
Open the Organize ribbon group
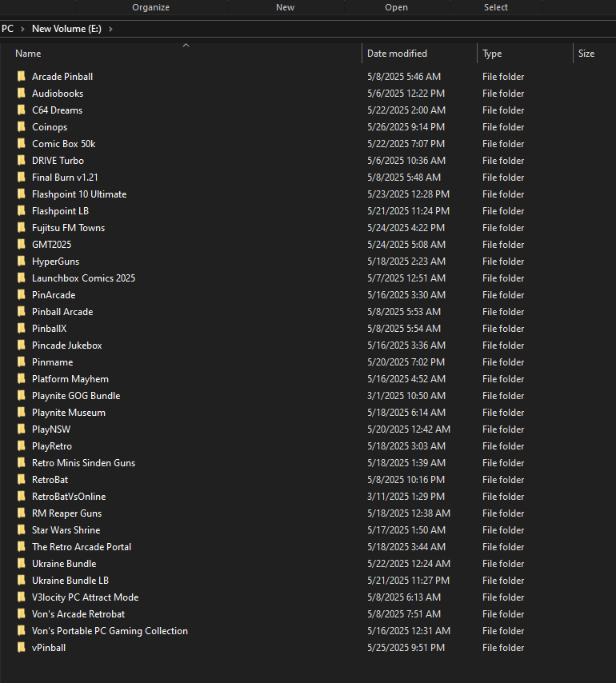click(x=150, y=7)
